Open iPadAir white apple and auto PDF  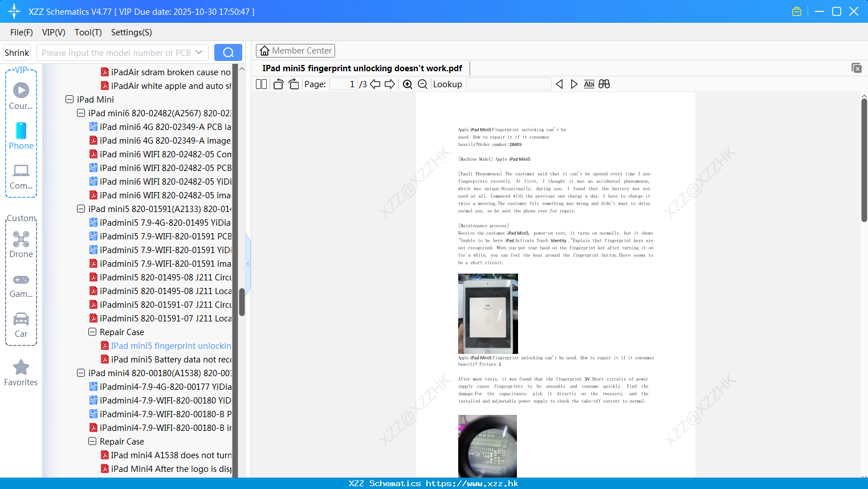point(166,85)
